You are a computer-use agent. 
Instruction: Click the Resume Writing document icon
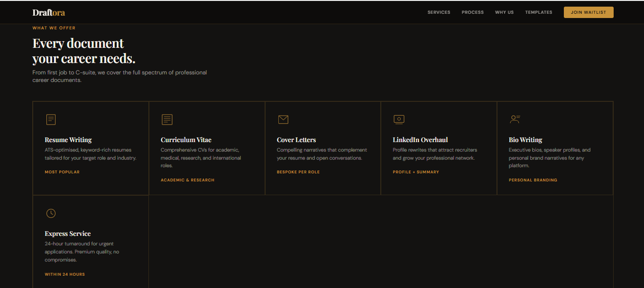(51, 119)
